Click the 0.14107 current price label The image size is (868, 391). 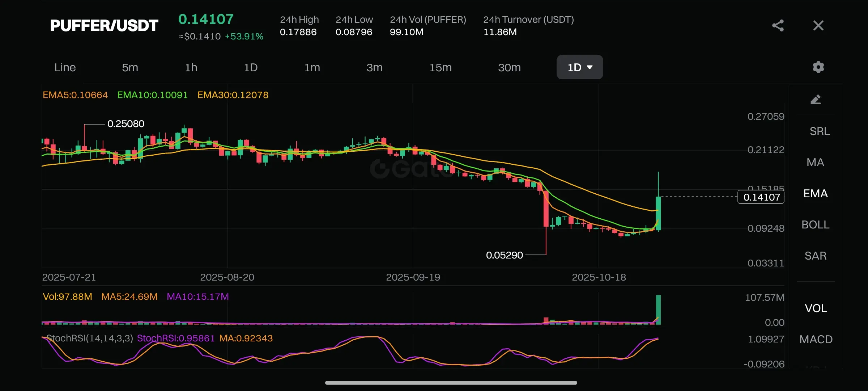point(761,197)
